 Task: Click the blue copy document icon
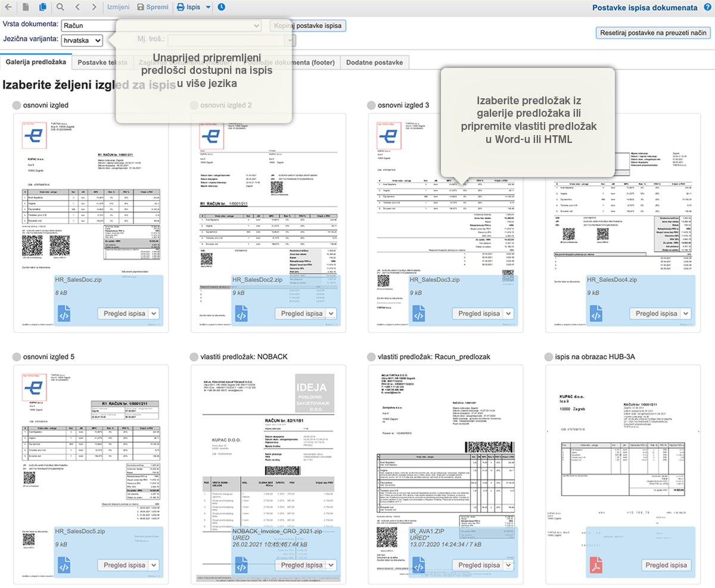click(42, 8)
